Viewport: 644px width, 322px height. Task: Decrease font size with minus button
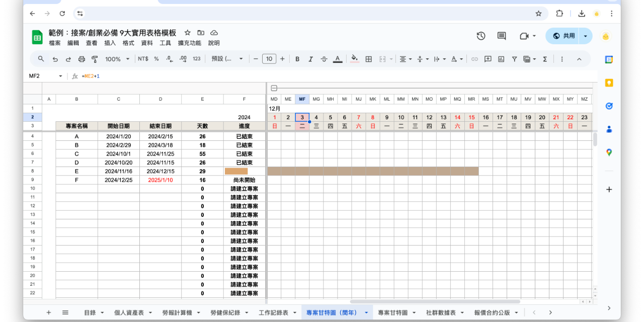(x=256, y=59)
